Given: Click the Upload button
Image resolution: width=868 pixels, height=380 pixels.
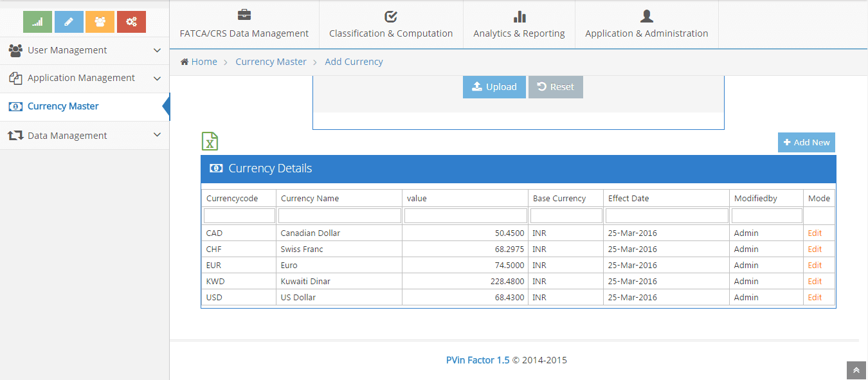Looking at the screenshot, I should tap(494, 87).
